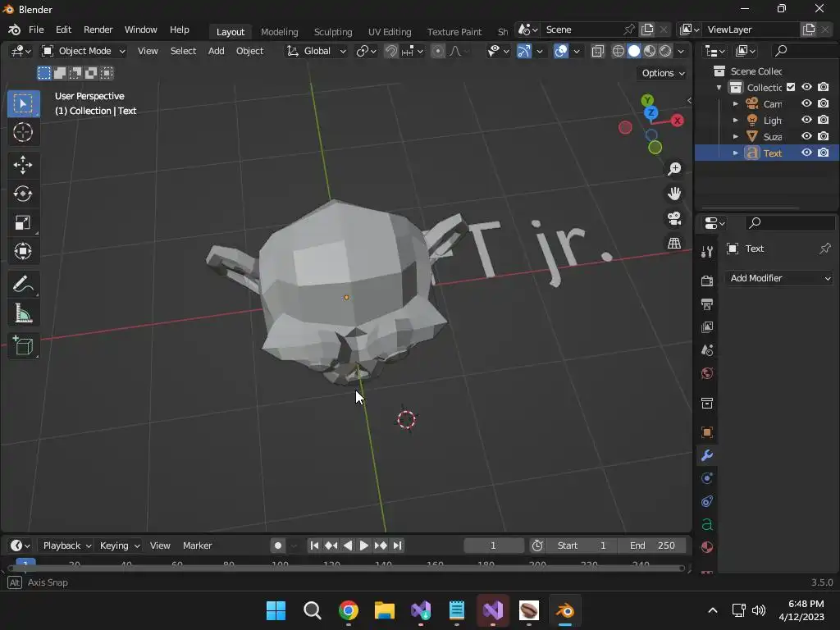840x630 pixels.
Task: Toggle proportional editing
Action: tap(438, 51)
